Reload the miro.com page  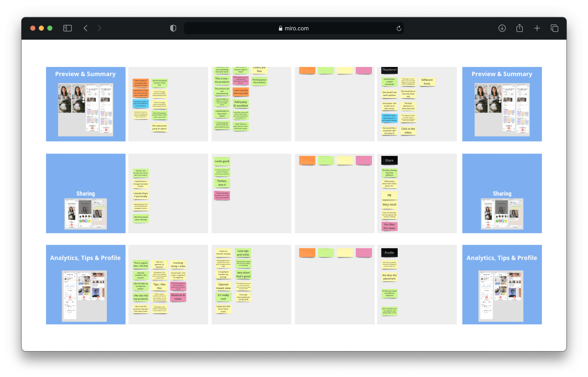(x=399, y=28)
